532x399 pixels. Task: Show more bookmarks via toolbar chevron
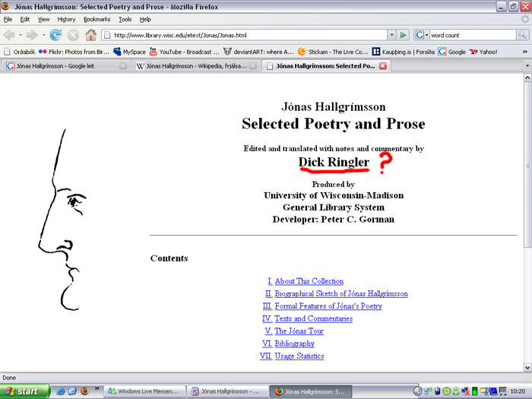tap(525, 52)
